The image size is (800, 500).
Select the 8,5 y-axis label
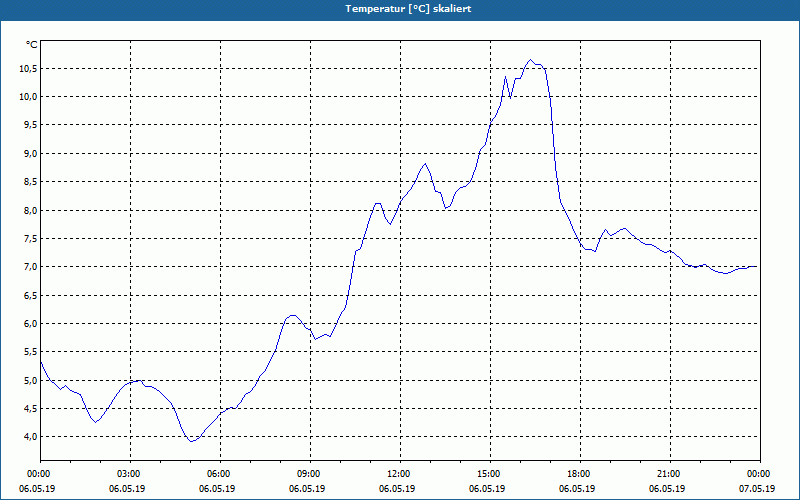[30, 182]
